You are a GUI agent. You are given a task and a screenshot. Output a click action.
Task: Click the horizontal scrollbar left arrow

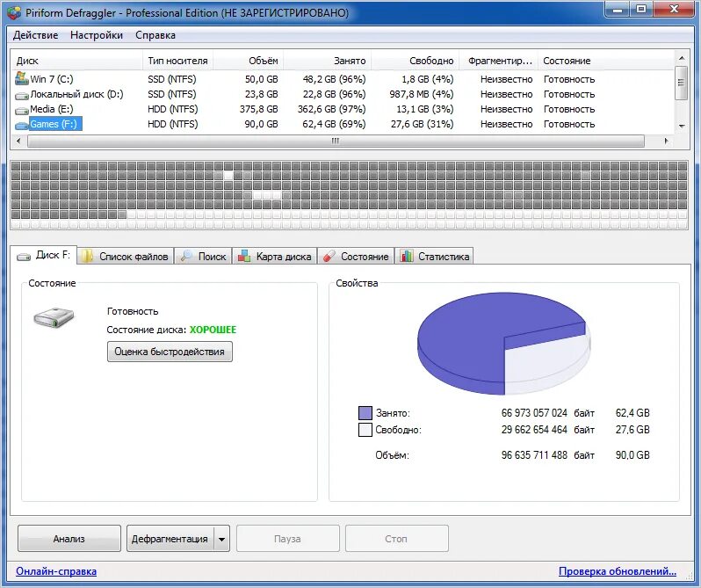point(18,142)
